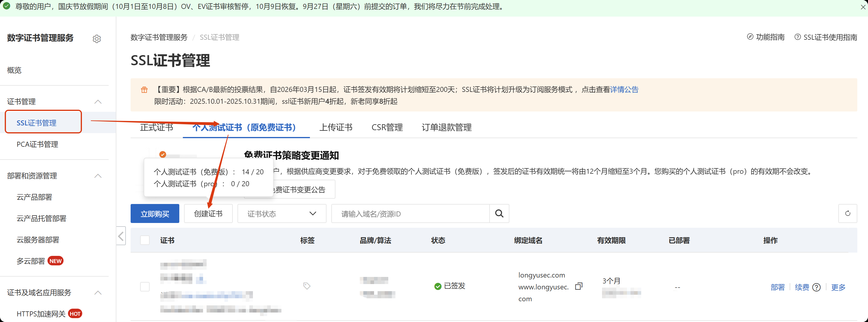Click the copy icon beside bound domains
The width and height of the screenshot is (868, 322).
point(579,286)
